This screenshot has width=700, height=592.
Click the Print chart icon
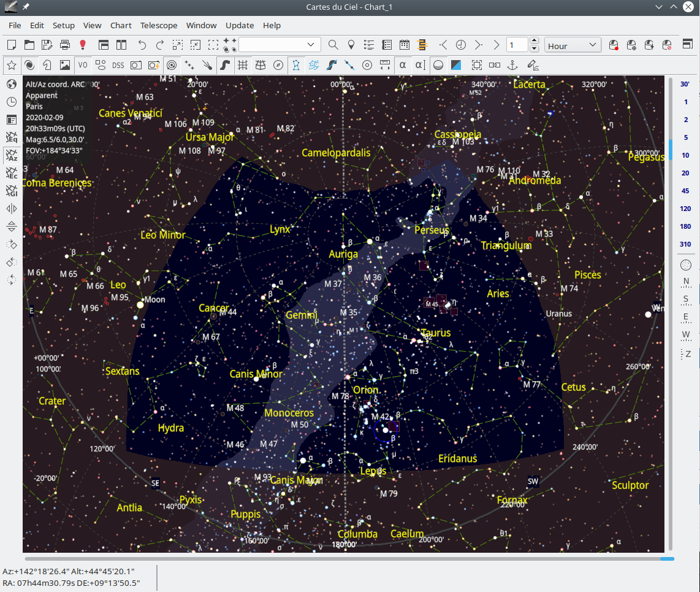pos(65,45)
